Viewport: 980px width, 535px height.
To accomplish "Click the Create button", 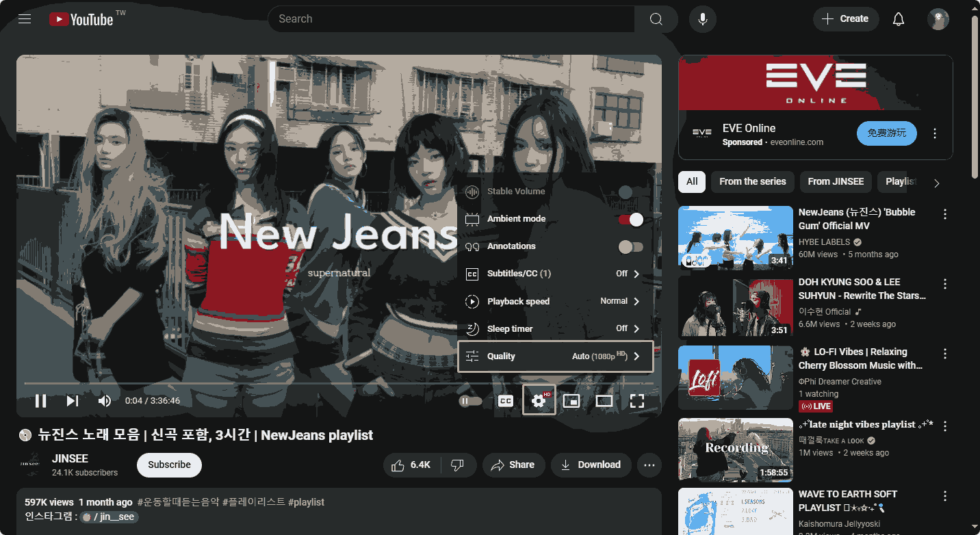I will 846,19.
